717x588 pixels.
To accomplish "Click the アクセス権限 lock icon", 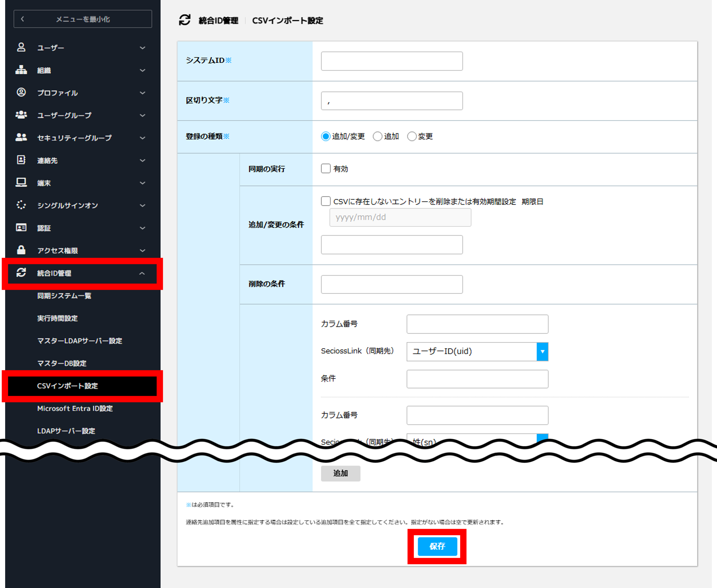I will 21,250.
